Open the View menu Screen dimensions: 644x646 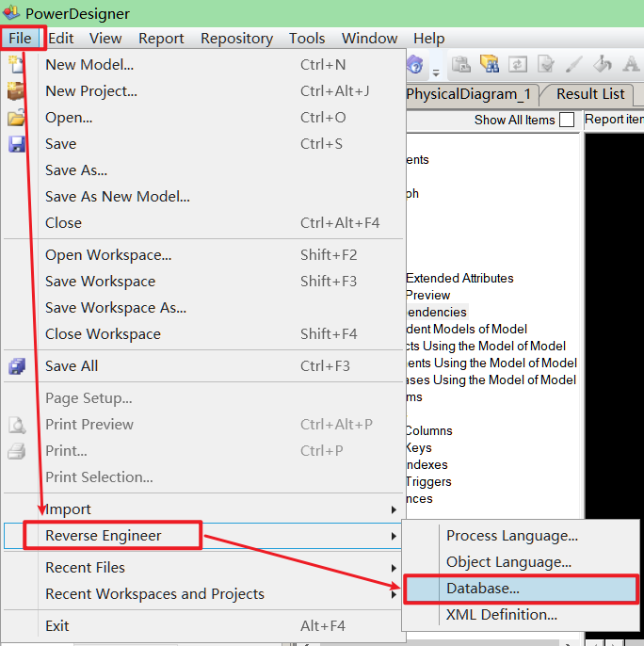pyautogui.click(x=105, y=39)
